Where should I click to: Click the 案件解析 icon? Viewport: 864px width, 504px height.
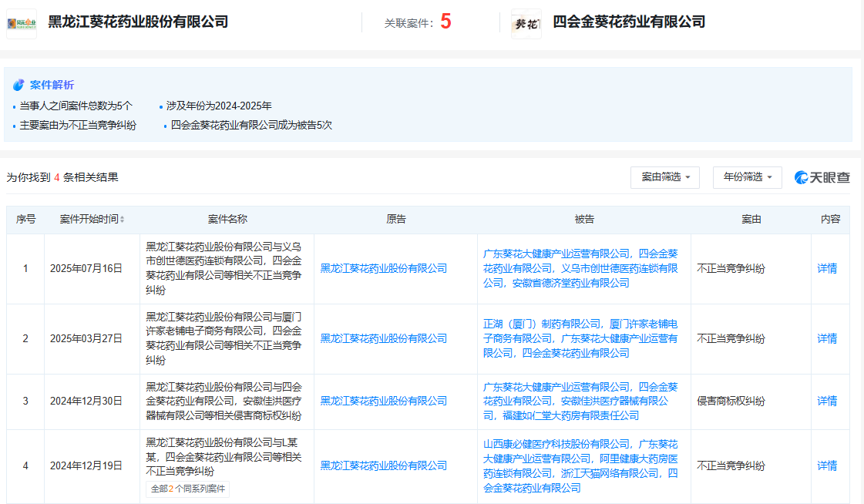(18, 85)
